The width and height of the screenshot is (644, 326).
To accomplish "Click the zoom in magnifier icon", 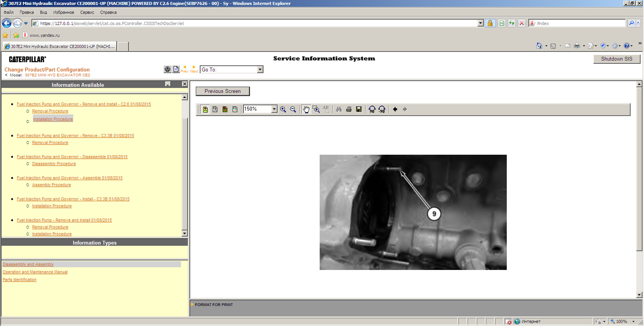I will point(283,109).
